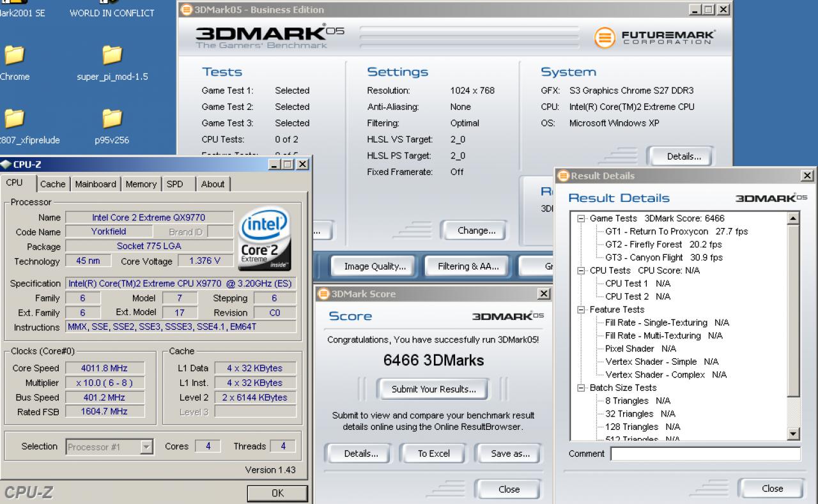The height and width of the screenshot is (504, 818).
Task: Select CPU Test 1 row
Action: pyautogui.click(x=638, y=284)
